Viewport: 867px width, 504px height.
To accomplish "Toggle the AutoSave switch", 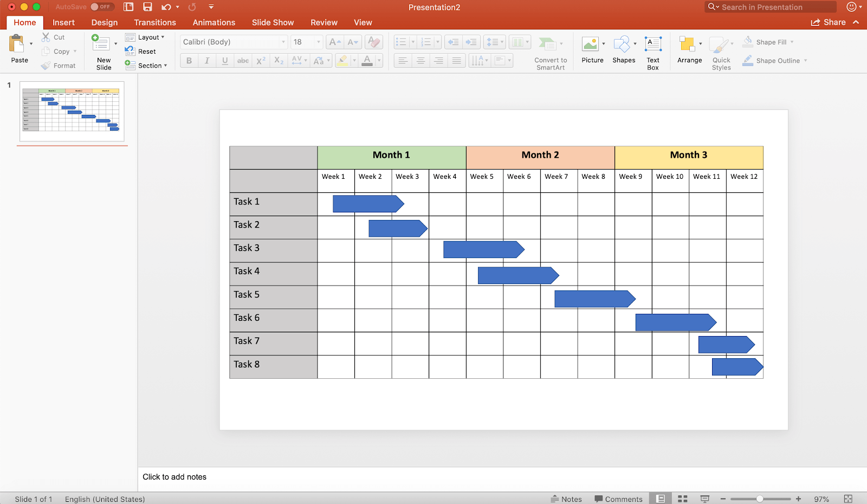I will click(x=101, y=7).
